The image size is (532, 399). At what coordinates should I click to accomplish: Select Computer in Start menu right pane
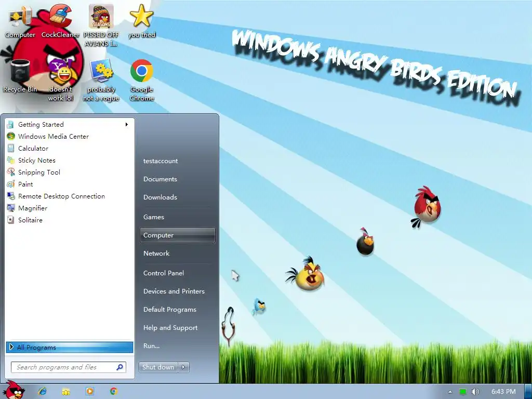click(x=178, y=235)
